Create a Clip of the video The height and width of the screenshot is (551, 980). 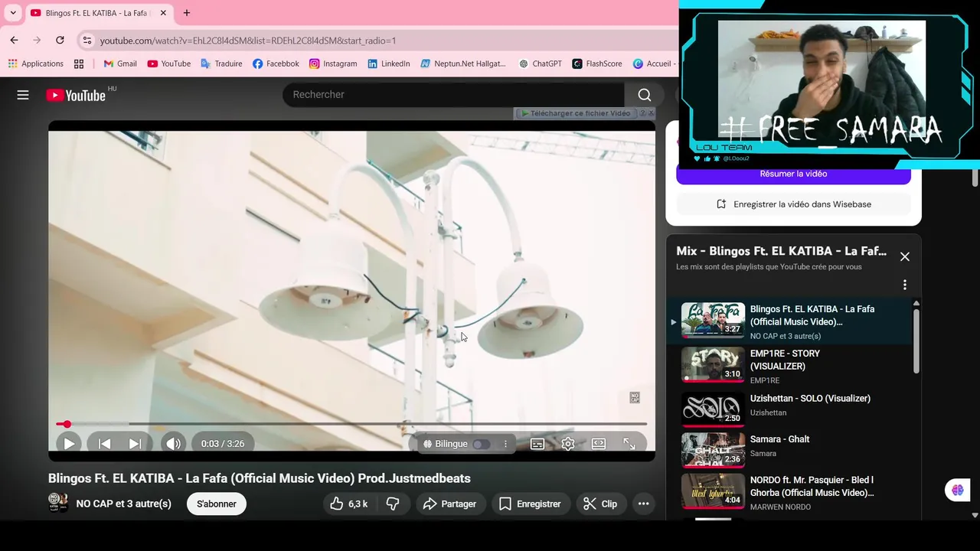click(x=600, y=504)
